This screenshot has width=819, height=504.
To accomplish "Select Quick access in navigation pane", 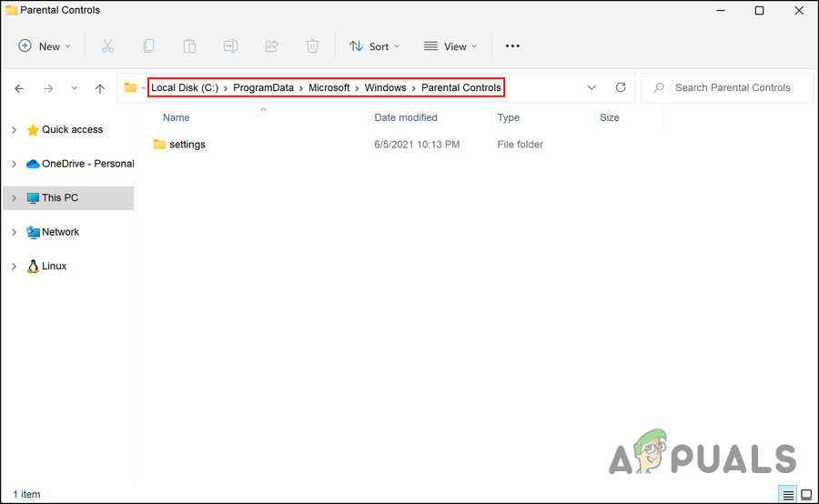I will pos(72,129).
